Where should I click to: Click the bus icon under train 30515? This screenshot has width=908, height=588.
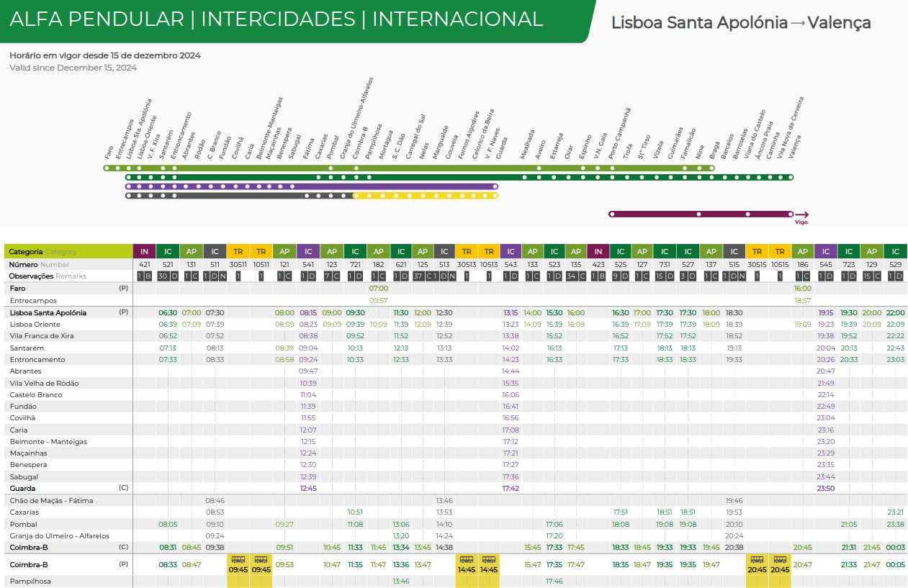point(757,559)
